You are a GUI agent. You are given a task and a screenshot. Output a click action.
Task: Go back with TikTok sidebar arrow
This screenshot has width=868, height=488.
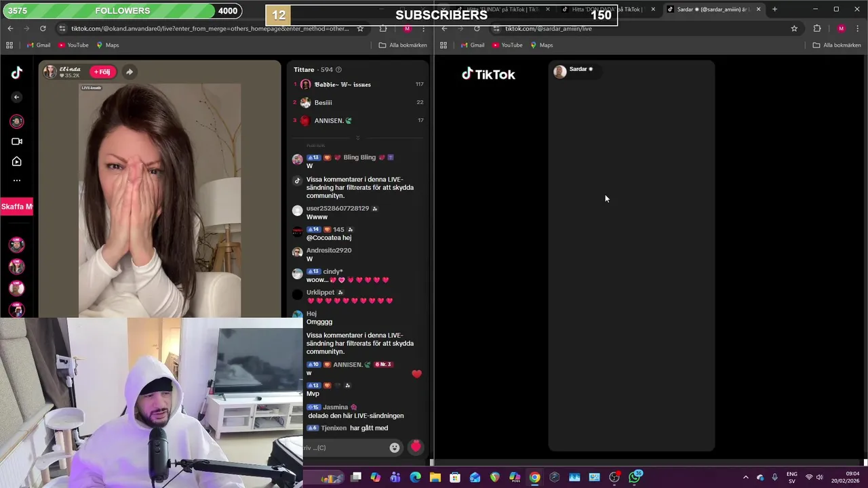point(17,97)
